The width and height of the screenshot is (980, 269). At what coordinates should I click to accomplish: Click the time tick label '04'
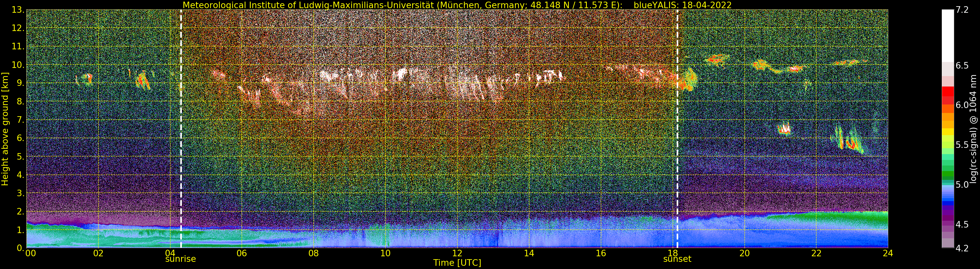point(170,253)
